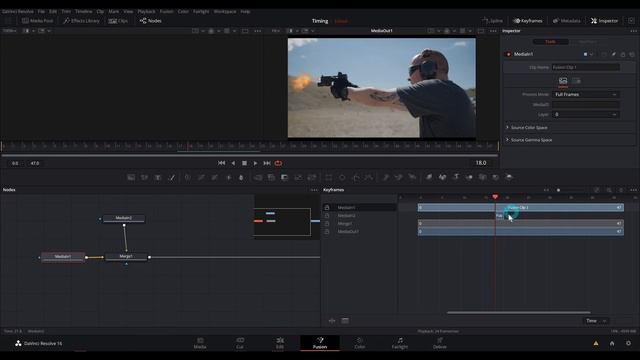Reset MediaIn1 settings in Inspector header
Image resolution: width=640 pixels, height=360 pixels.
[x=632, y=54]
